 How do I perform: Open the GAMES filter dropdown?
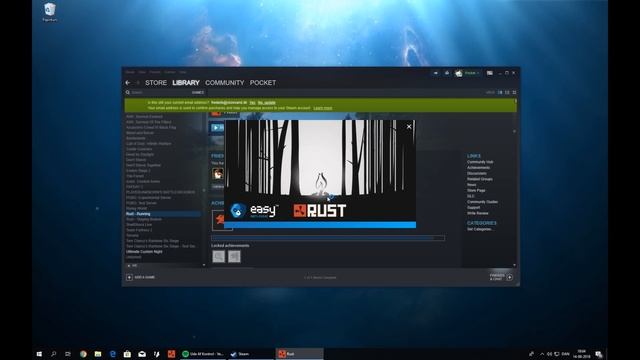point(198,93)
